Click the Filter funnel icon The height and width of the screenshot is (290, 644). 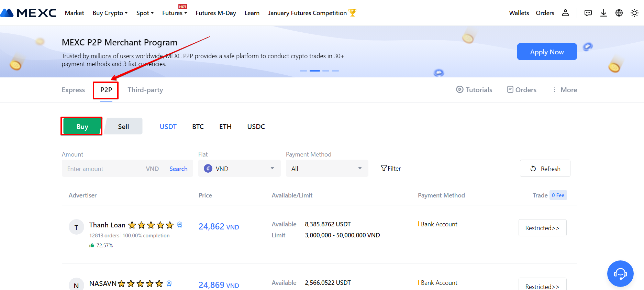click(384, 168)
